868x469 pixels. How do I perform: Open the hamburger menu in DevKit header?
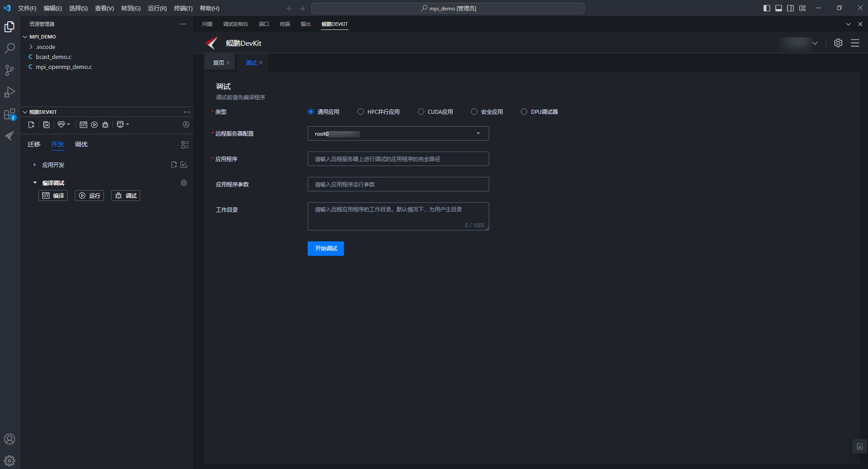(x=855, y=43)
